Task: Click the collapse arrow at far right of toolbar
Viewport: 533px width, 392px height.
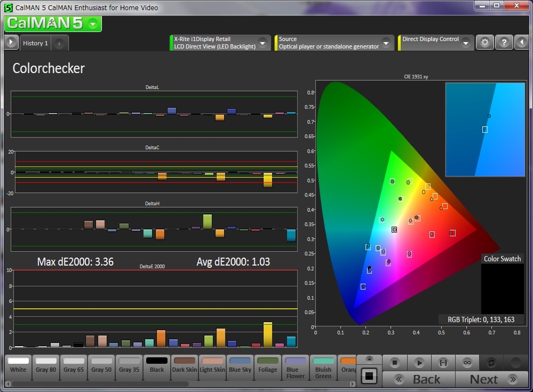Action: [x=521, y=43]
